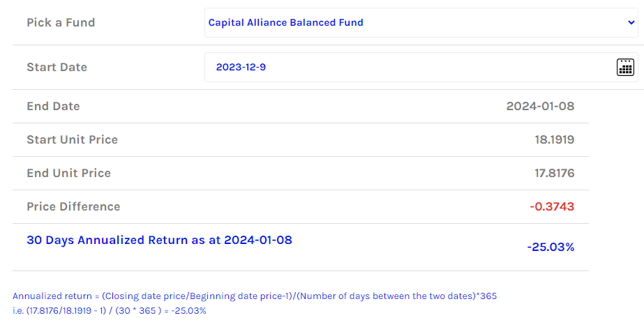The image size is (644, 336).
Task: Select the end unit price 17.8176
Action: point(555,173)
